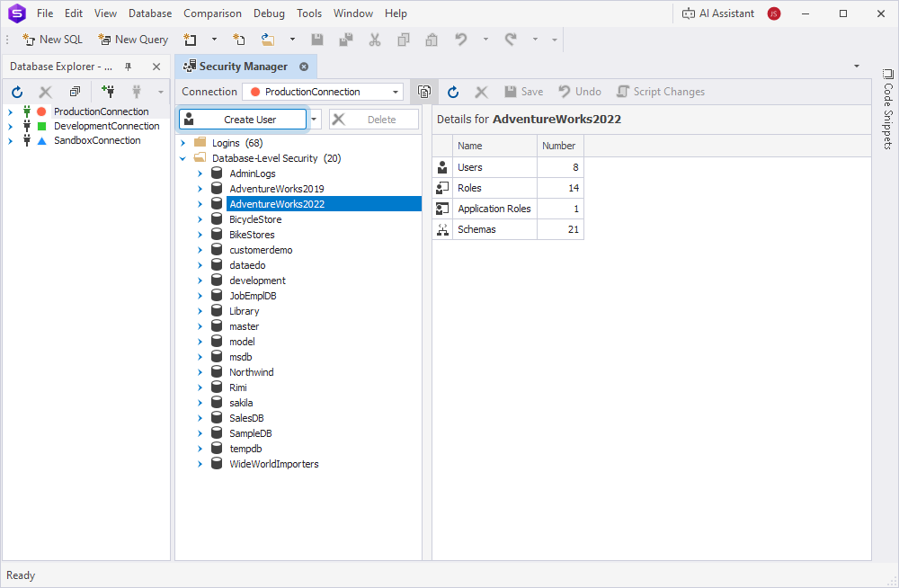899x588 pixels.
Task: Open the Database menu
Action: (149, 13)
